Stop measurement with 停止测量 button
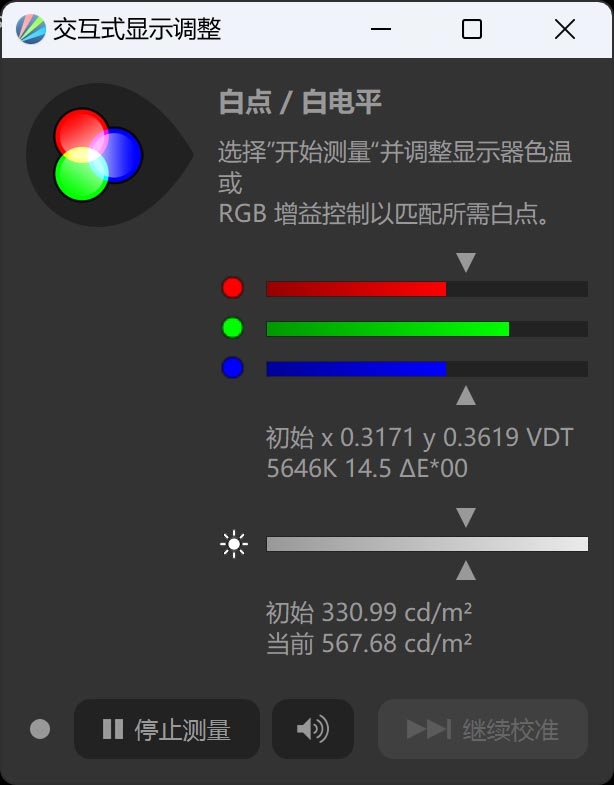 (167, 729)
